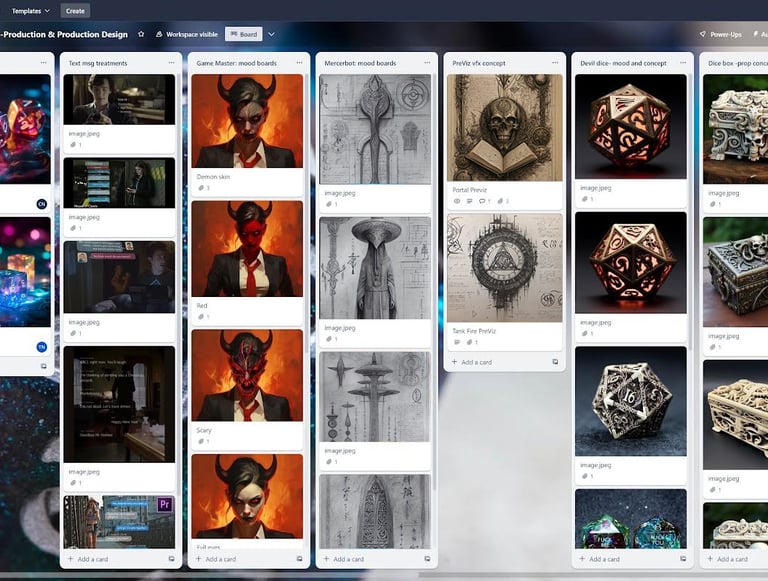Click the Text msg treatments list title

97,63
